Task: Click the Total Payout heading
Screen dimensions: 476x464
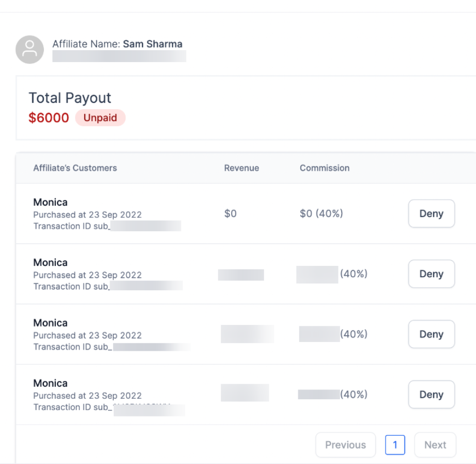Action: click(x=70, y=98)
